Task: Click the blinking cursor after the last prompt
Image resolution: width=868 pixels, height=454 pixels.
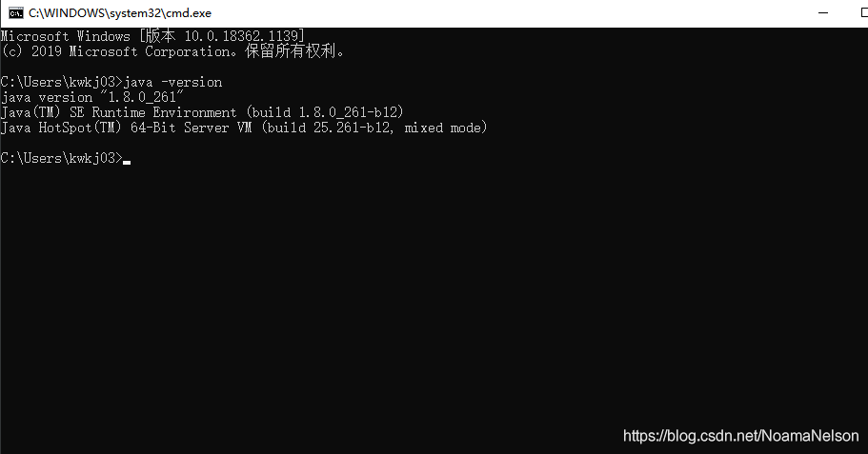Action: [x=127, y=163]
